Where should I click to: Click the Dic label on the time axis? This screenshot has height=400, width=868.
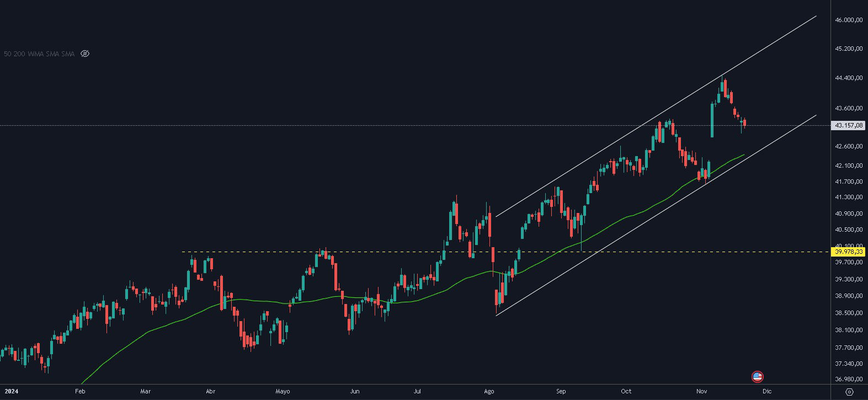pyautogui.click(x=766, y=392)
